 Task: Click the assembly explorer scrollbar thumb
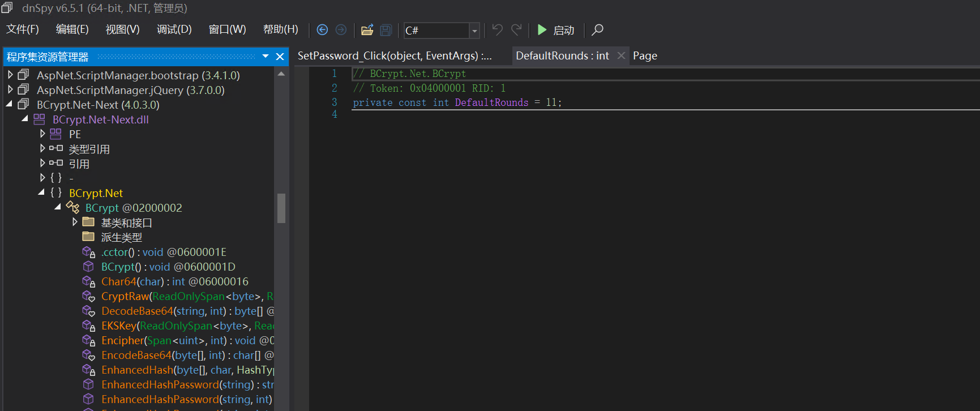coord(281,208)
